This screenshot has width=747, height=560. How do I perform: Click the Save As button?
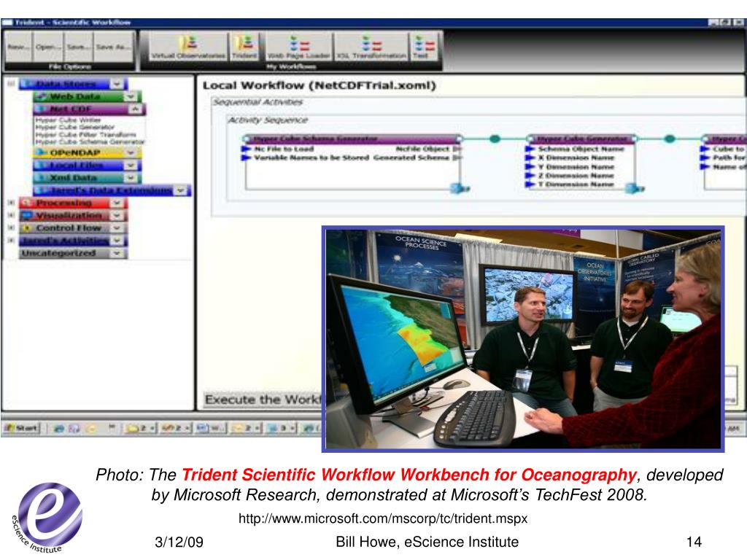[113, 47]
